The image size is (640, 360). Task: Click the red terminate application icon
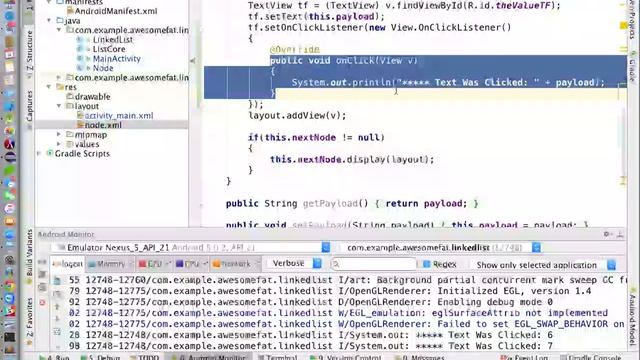[x=42, y=303]
